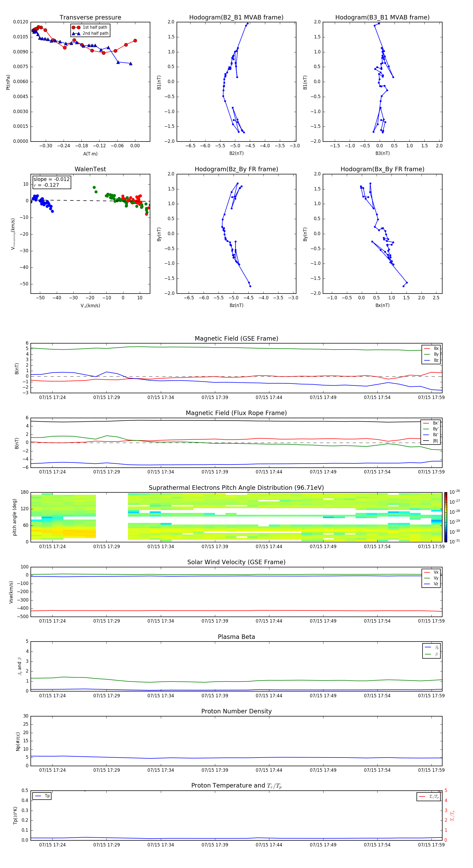Click the B2(nT) x-axis label

[236, 153]
